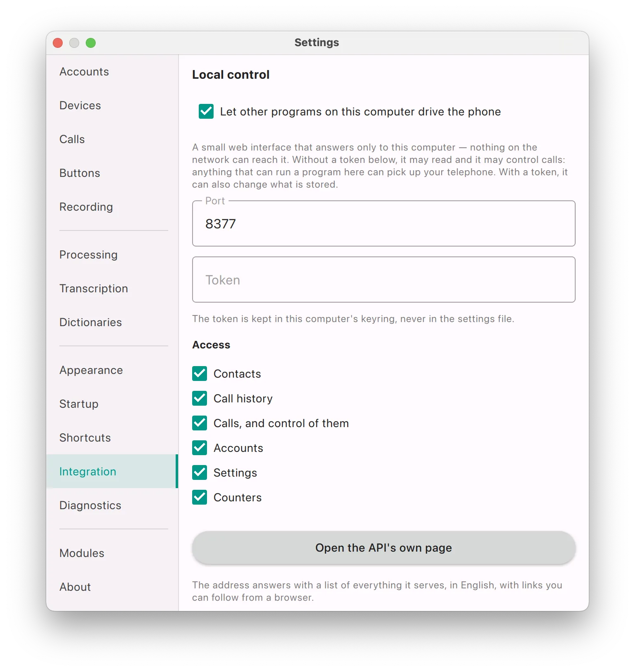Toggle the Accounts access checkbox

click(200, 448)
